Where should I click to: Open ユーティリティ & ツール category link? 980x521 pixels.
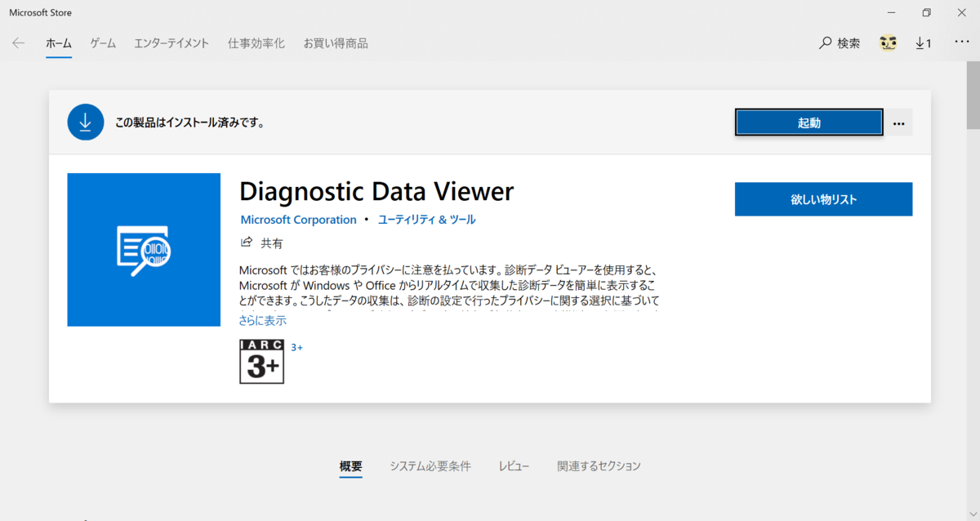point(427,220)
